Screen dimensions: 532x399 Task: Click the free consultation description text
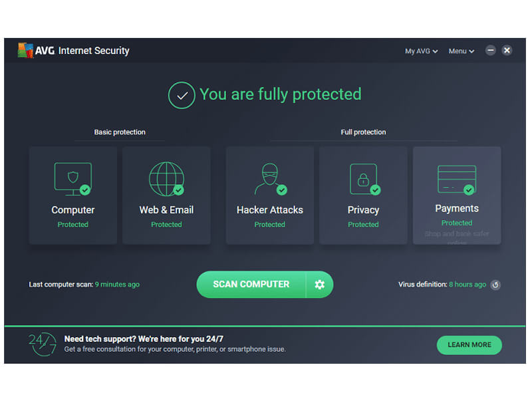[x=175, y=349]
